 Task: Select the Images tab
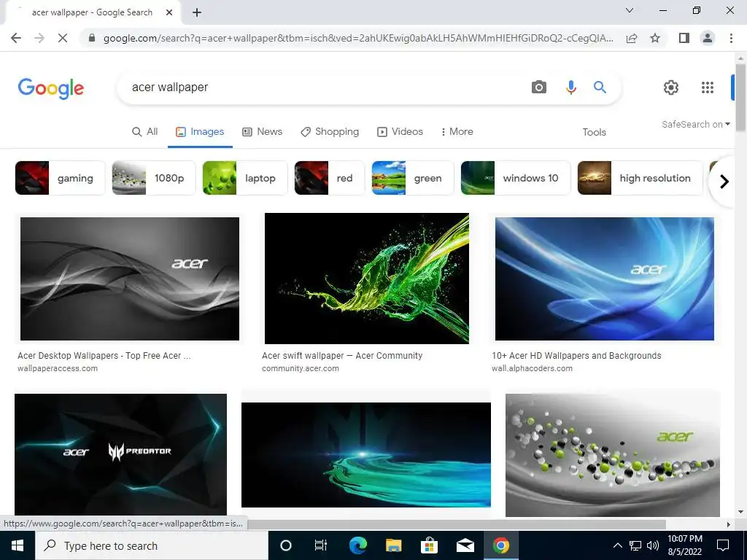click(200, 132)
